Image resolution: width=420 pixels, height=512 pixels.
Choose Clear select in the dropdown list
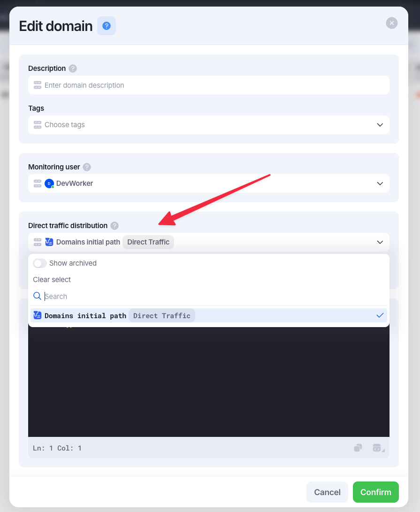(52, 280)
